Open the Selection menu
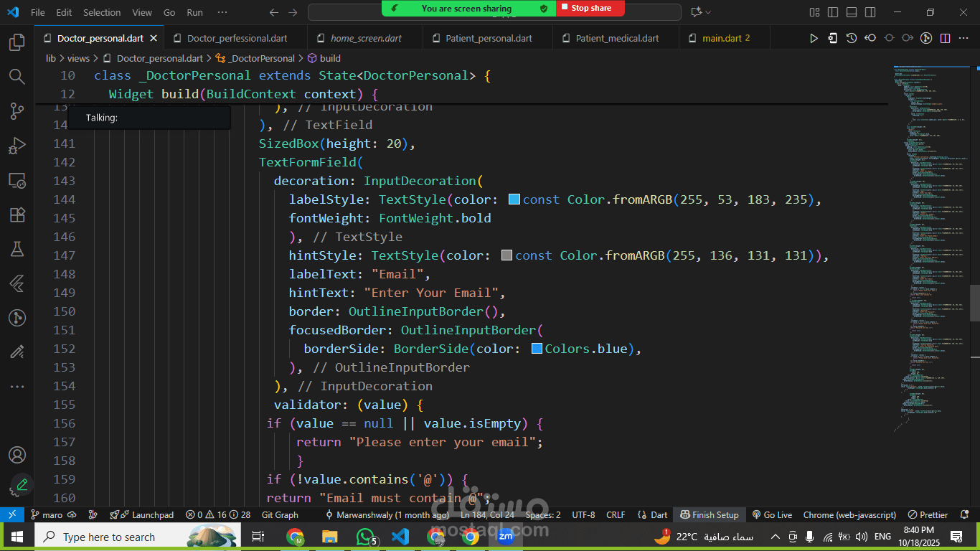This screenshot has height=551, width=980. [x=102, y=12]
